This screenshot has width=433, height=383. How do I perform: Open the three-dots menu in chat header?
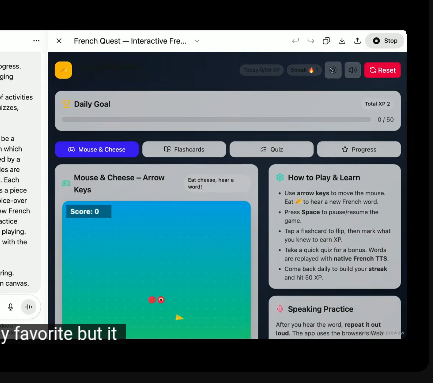(x=36, y=41)
